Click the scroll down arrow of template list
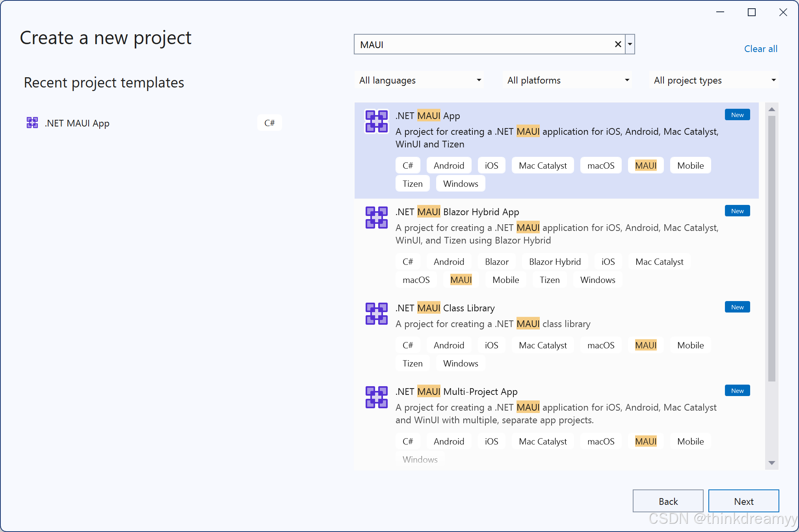Viewport: 799px width, 532px height. click(x=772, y=463)
